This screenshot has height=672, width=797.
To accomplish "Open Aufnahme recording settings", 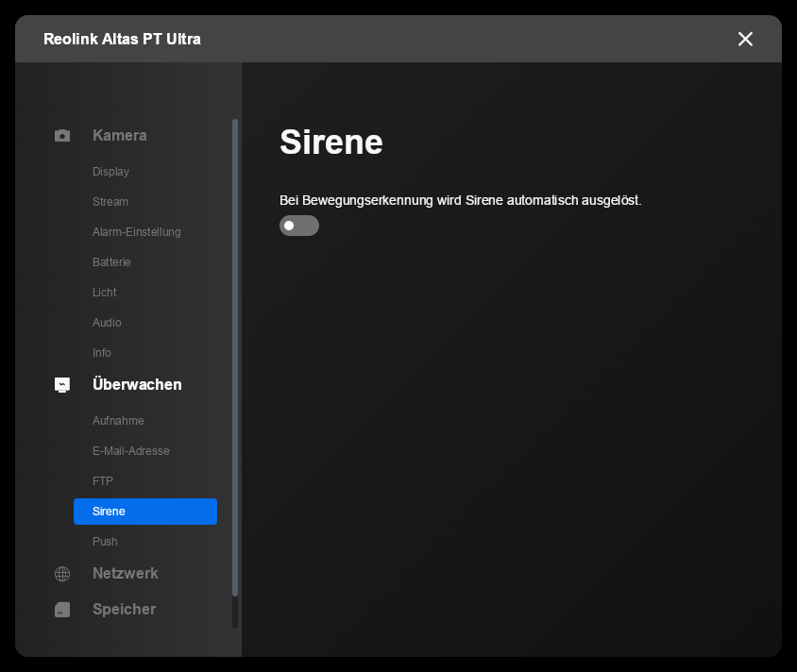I will (118, 421).
